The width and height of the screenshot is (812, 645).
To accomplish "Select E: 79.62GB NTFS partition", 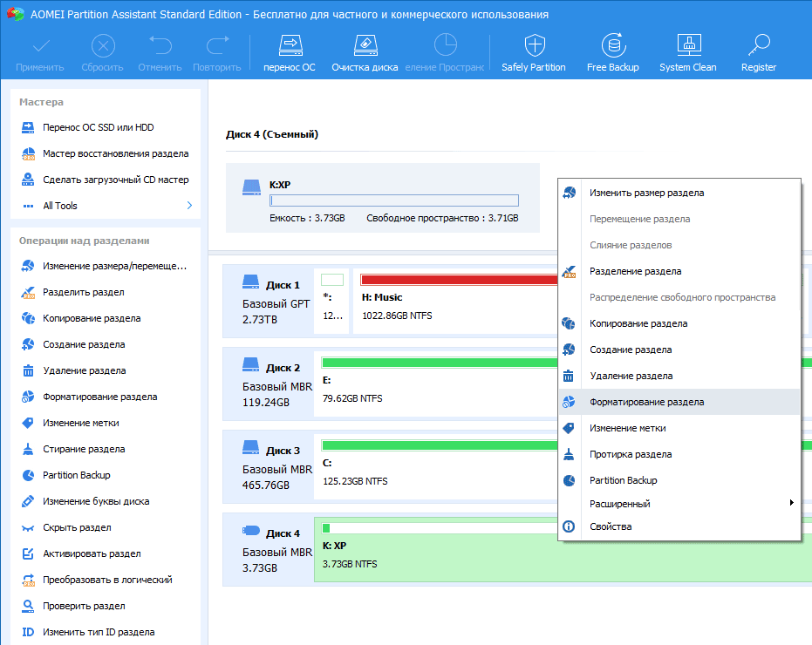I will tap(436, 384).
